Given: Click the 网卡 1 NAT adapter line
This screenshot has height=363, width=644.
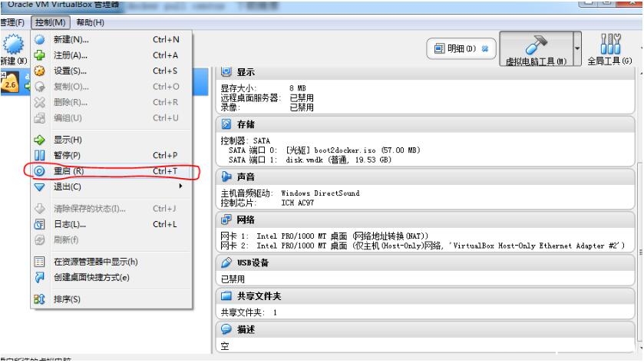Looking at the screenshot, I should 325,236.
